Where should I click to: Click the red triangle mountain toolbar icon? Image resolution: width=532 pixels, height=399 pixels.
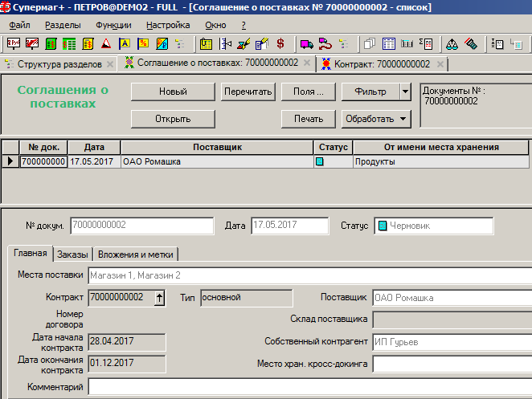[x=106, y=44]
